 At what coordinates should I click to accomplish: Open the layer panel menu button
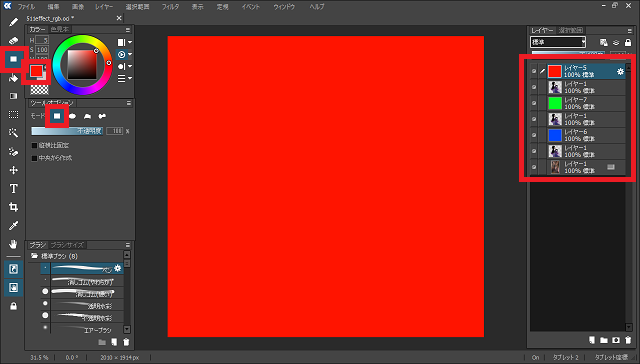click(x=629, y=31)
